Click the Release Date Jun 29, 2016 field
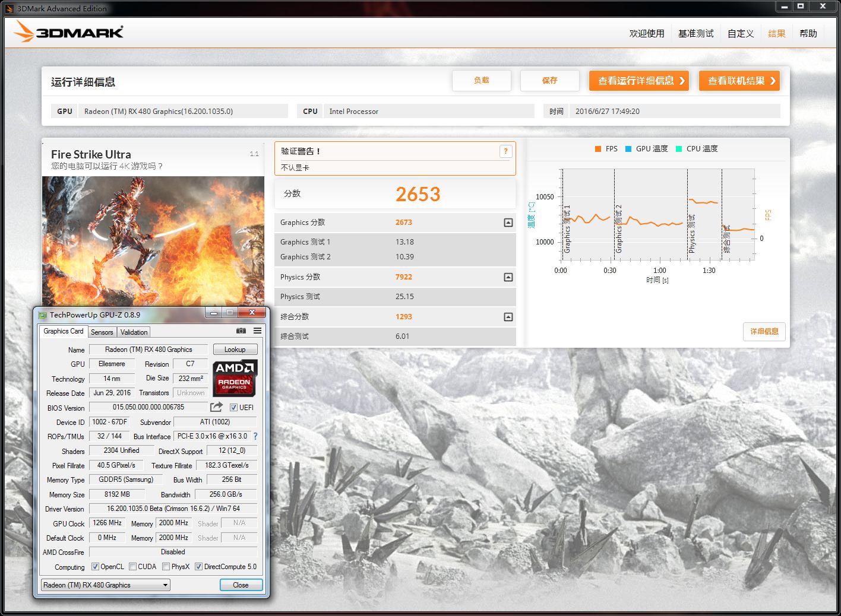The width and height of the screenshot is (841, 616). tap(112, 393)
